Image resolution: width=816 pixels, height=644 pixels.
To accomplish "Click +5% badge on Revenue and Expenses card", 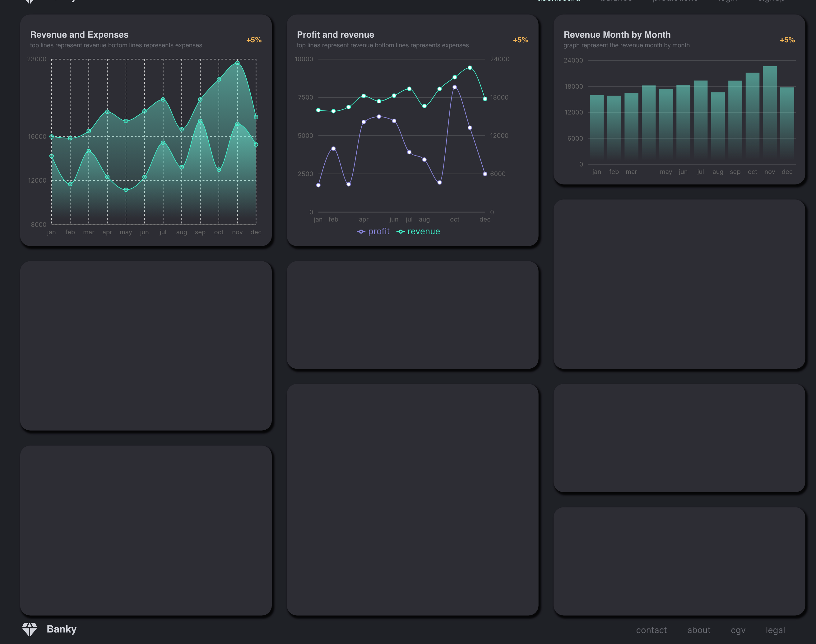I will click(254, 40).
